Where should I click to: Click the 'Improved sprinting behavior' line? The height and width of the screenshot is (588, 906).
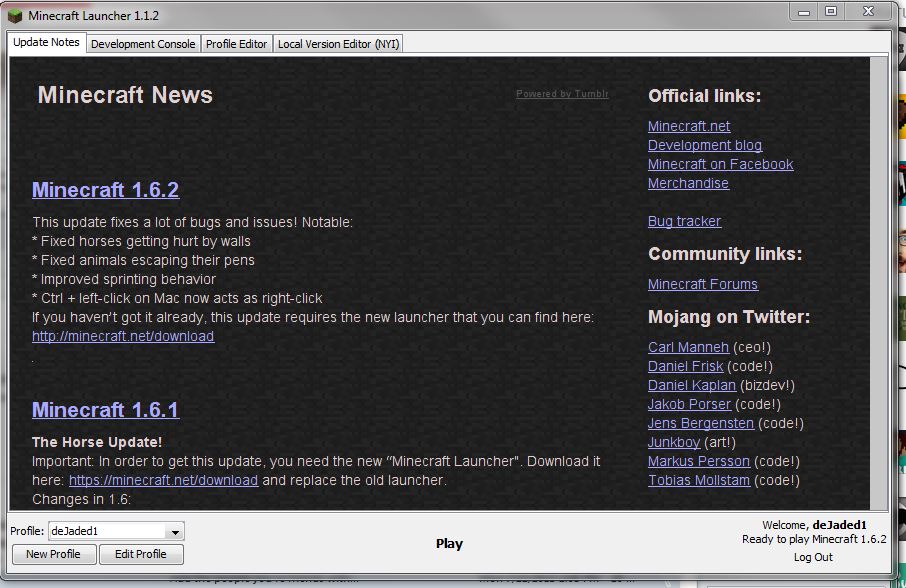coord(124,280)
